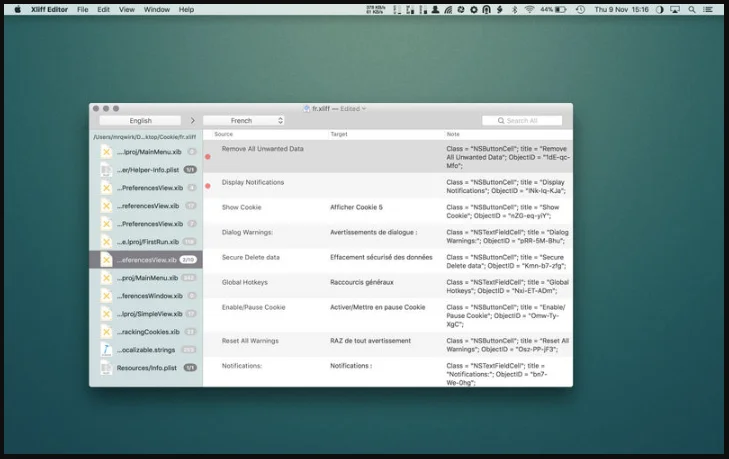This screenshot has width=729, height=459.
Task: Select Resources/Info.plist in sidebar
Action: tap(146, 368)
